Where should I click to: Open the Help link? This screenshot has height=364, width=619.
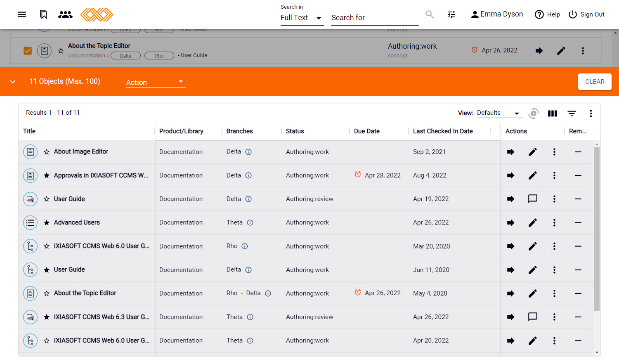(x=547, y=14)
